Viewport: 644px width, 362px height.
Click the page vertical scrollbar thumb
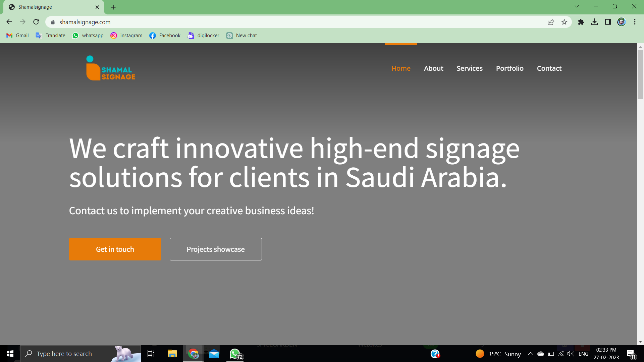pyautogui.click(x=640, y=74)
